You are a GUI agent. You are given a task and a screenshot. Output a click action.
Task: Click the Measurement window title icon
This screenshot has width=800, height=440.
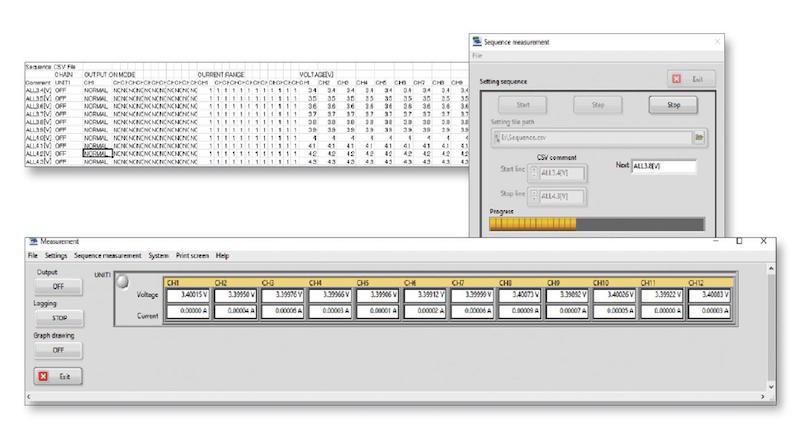32,241
